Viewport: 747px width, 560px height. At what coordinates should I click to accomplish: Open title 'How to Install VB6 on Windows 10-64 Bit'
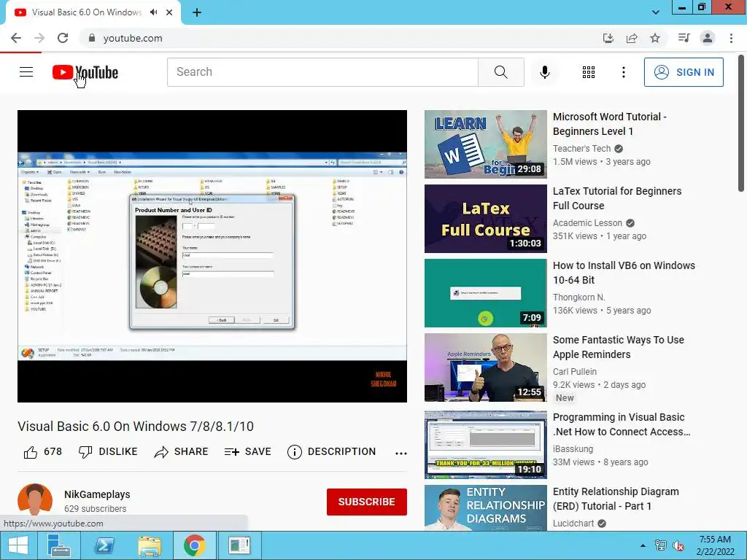(x=624, y=273)
